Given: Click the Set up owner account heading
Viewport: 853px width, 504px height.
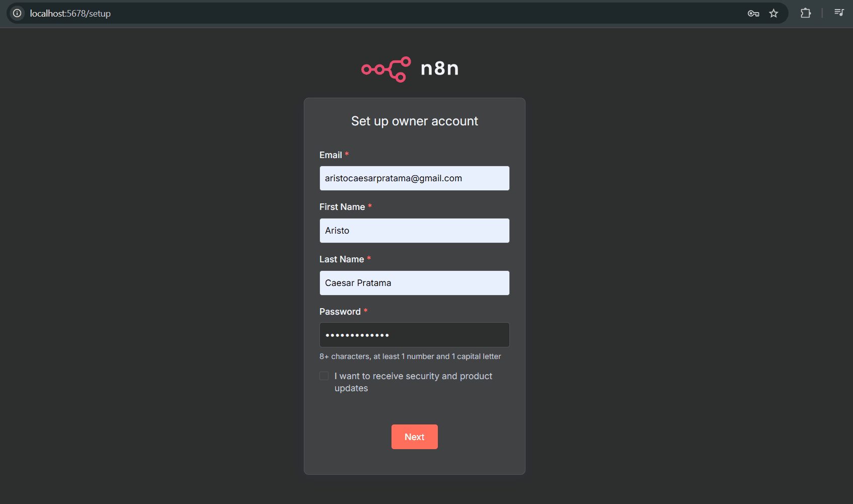Looking at the screenshot, I should point(414,121).
